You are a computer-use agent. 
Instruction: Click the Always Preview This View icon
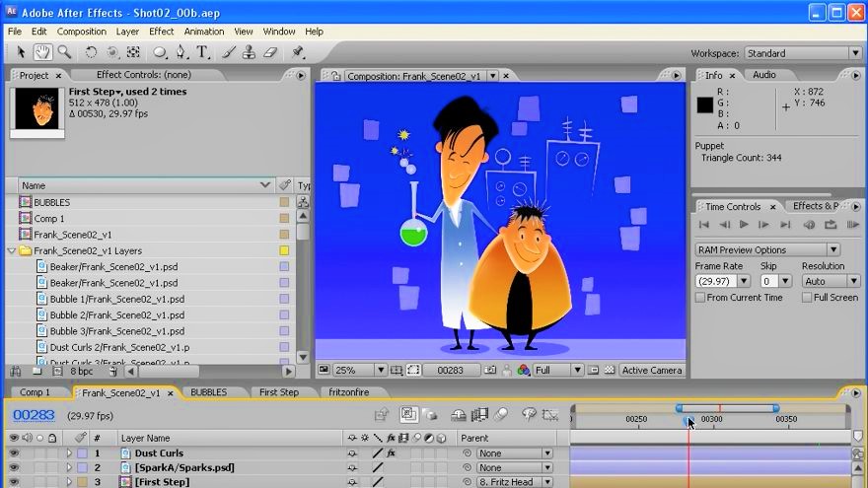[x=324, y=370]
